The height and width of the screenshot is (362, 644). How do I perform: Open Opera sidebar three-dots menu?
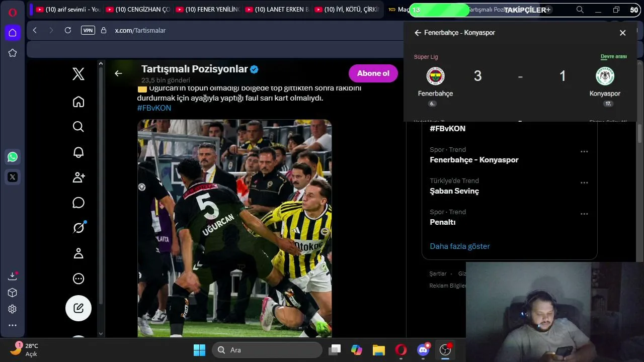(13, 325)
